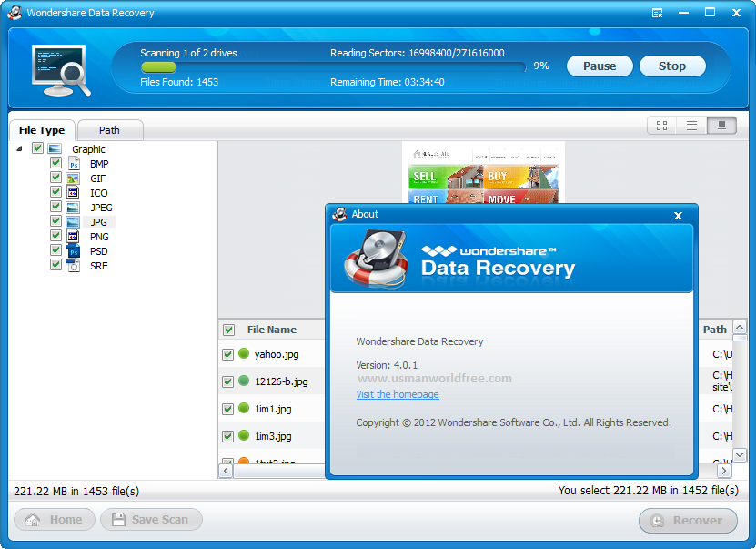756x549 pixels.
Task: Close the About dialog
Action: click(678, 215)
